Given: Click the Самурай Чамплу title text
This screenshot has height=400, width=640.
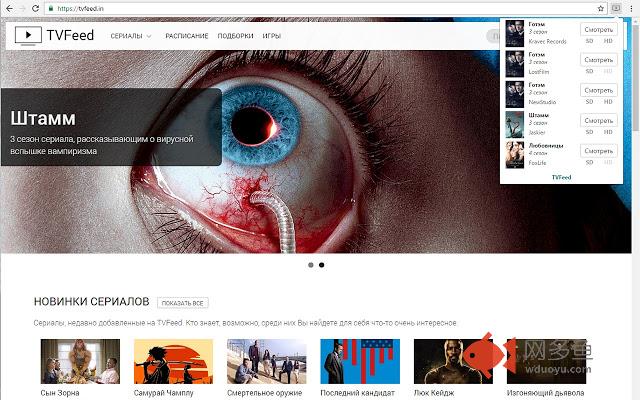Looking at the screenshot, I should tap(164, 393).
